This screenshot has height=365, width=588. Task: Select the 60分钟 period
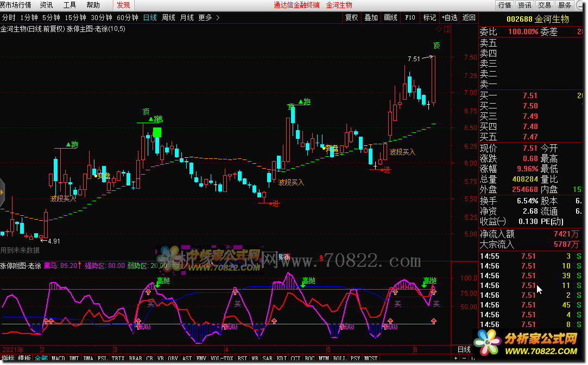coord(128,17)
